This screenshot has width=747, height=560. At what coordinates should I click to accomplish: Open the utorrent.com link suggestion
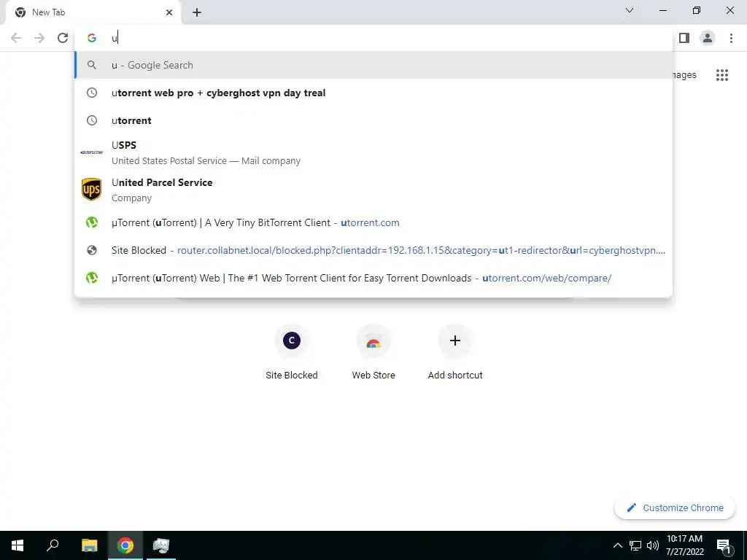(x=373, y=222)
